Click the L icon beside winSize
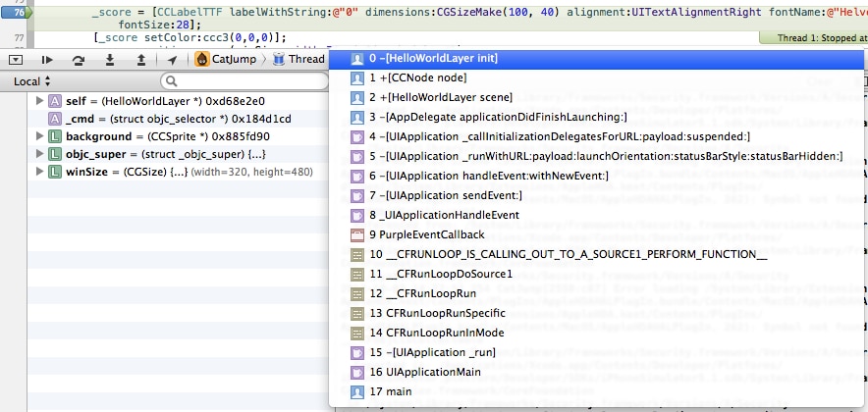This screenshot has width=868, height=412. tap(54, 172)
